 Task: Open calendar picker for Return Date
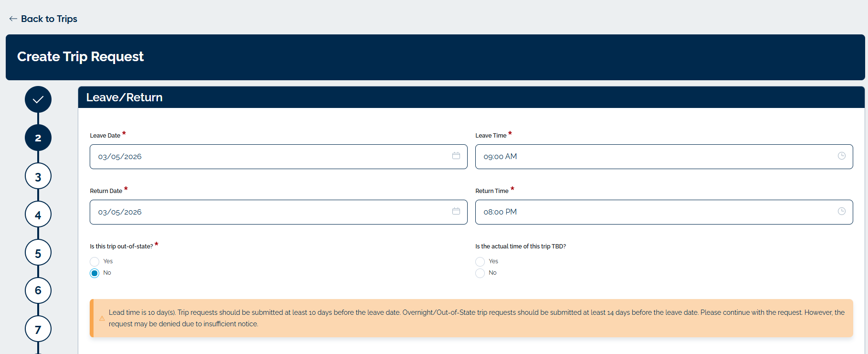point(456,211)
